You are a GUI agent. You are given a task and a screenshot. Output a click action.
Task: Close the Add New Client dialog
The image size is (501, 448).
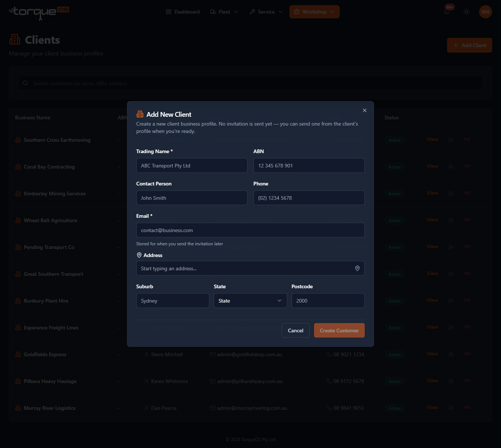coord(364,111)
